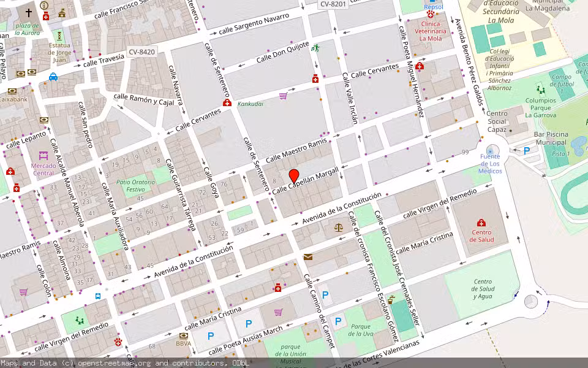Click the Kankudai red medical icon
588x368 pixels.
(227, 103)
